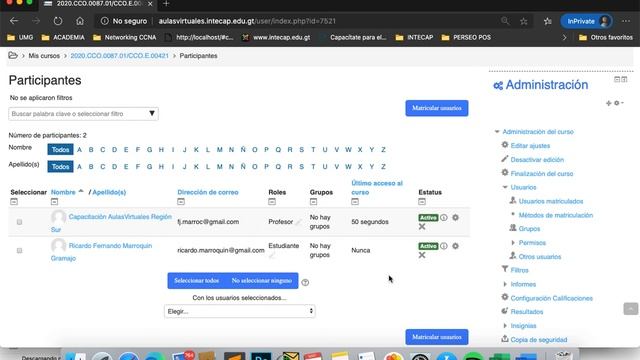Click Seleccionar todos button

[196, 281]
